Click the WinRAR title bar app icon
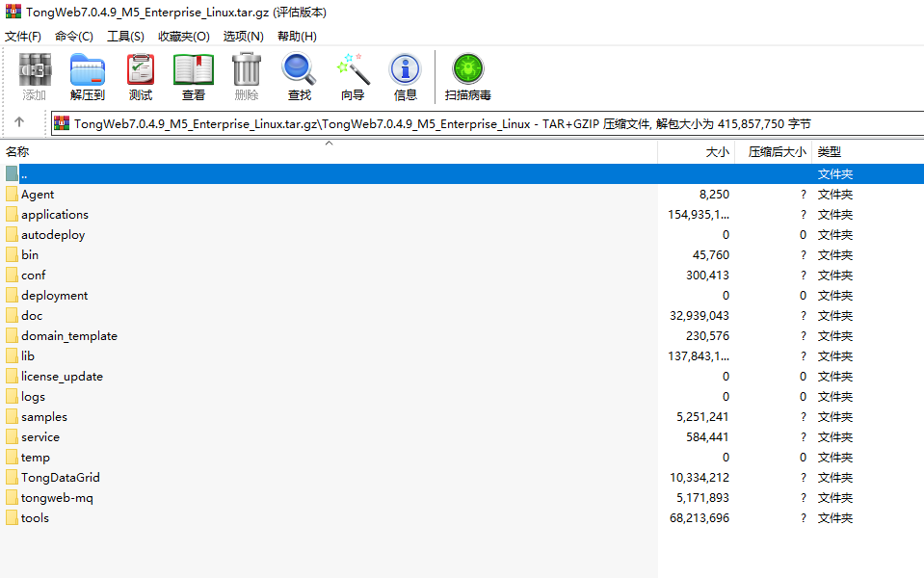The height and width of the screenshot is (578, 924). (13, 12)
